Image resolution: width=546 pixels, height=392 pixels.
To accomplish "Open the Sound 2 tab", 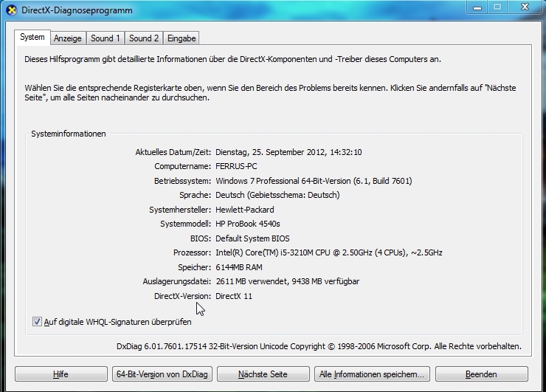I will click(x=144, y=38).
